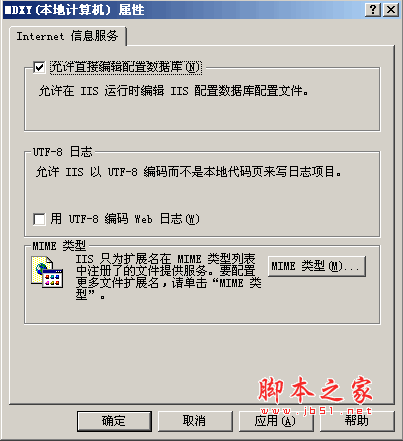Screen dimensions: 403x441
Task: Apply changes with 应用(A) button
Action: [x=275, y=421]
